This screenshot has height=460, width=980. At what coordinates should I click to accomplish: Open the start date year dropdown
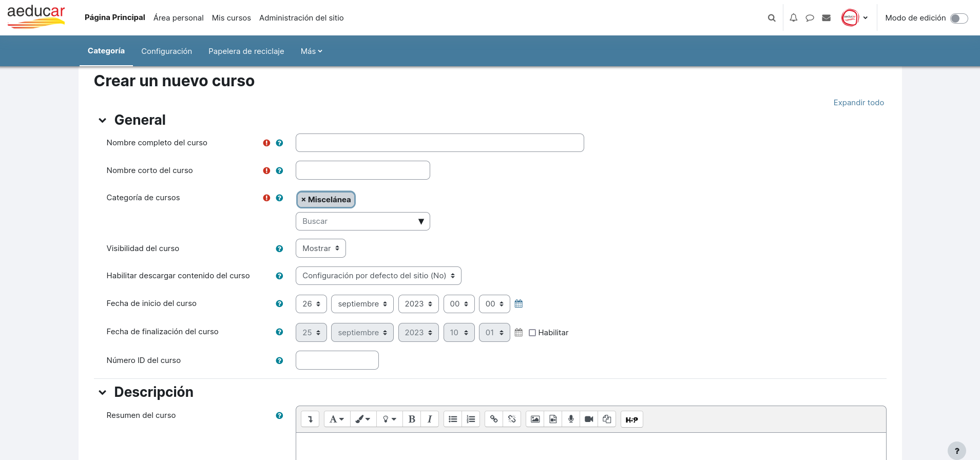pos(418,304)
